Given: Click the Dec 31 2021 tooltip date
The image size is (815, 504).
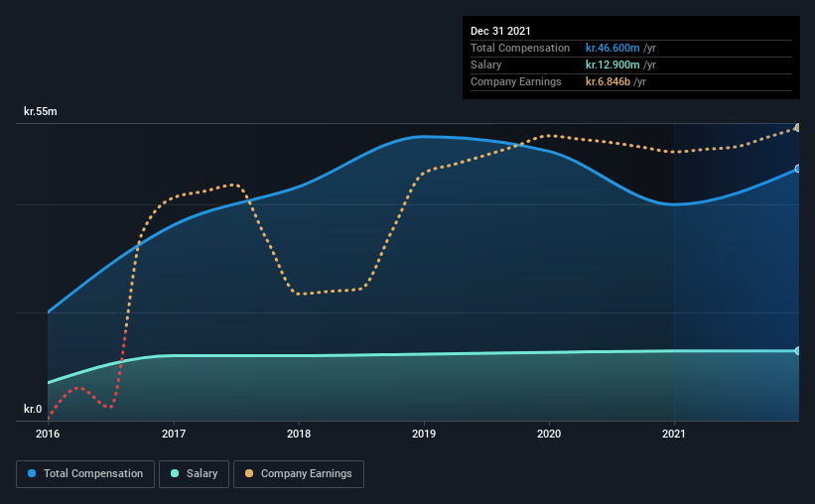Looking at the screenshot, I should pos(500,31).
